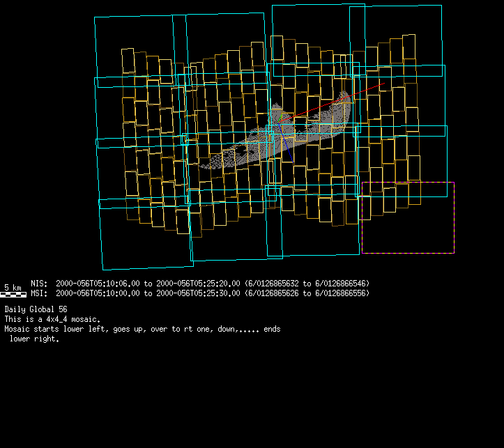This screenshot has height=448, width=504.
Task: Click the "This is a 4x4_4 mosaic." line
Action: (52, 318)
